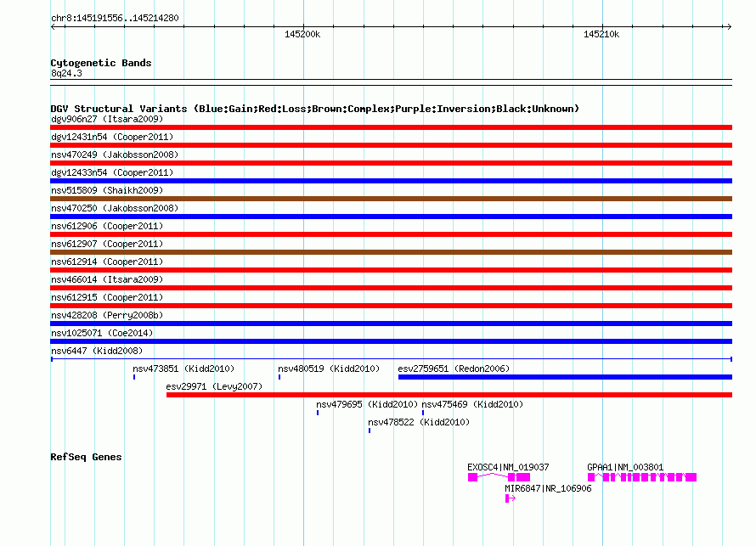Image resolution: width=756 pixels, height=546 pixels.
Task: Click the left arrow end of the ruler
Action: (54, 26)
